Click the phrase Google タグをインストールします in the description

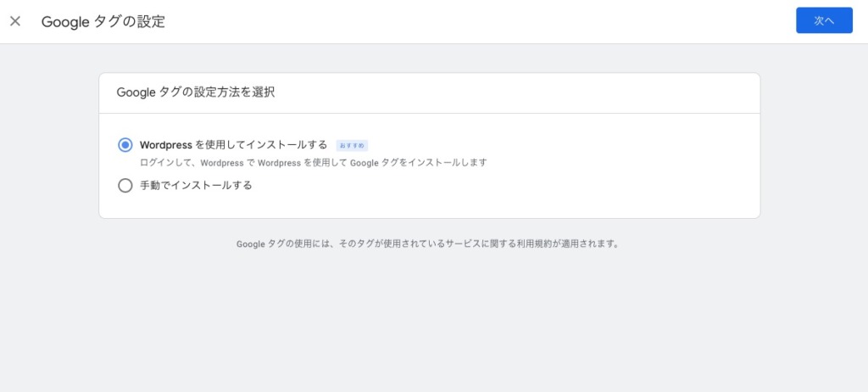click(419, 163)
